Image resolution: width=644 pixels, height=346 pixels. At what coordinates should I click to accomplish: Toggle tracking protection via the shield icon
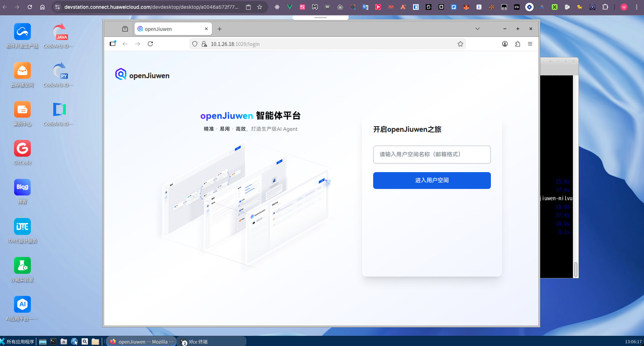(195, 44)
